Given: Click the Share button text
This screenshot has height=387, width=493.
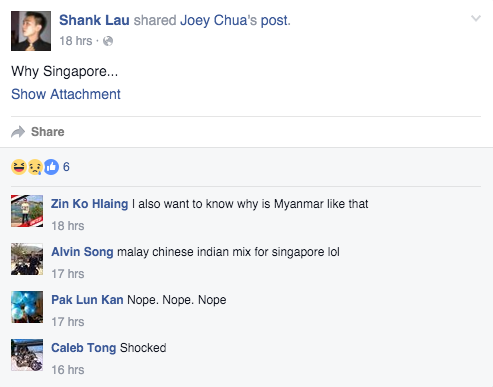Looking at the screenshot, I should click(48, 132).
